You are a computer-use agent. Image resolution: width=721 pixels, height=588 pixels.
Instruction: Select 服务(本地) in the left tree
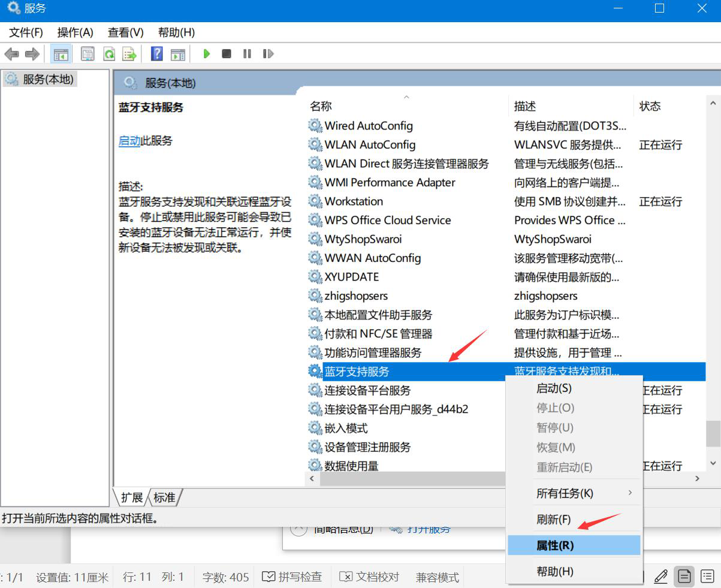40,79
